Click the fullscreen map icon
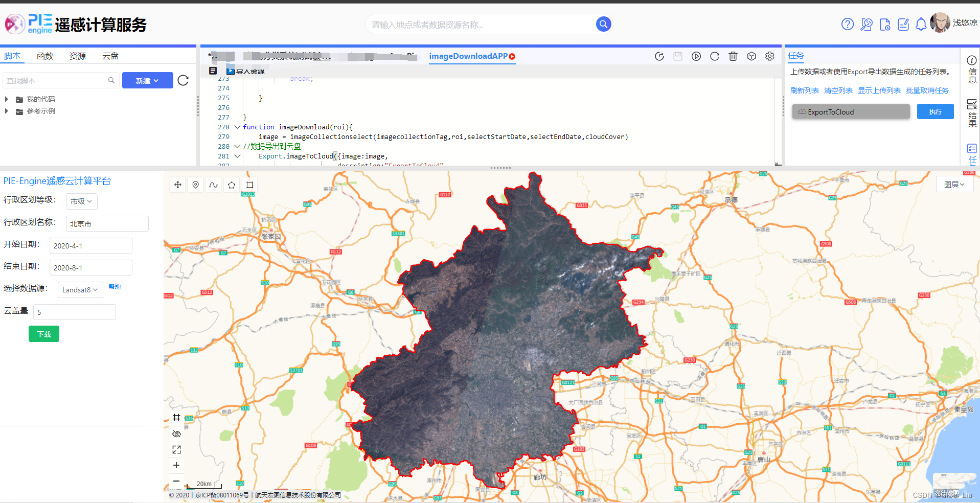The image size is (980, 503). point(176,450)
